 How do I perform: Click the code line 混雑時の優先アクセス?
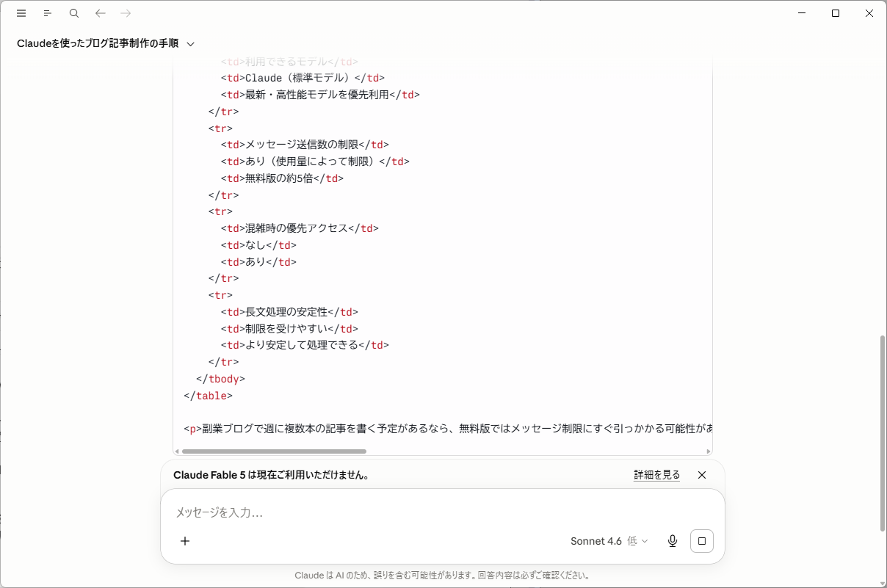(x=300, y=228)
